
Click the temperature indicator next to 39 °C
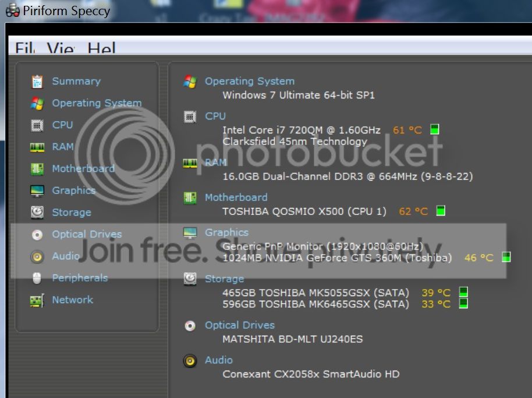pos(463,292)
